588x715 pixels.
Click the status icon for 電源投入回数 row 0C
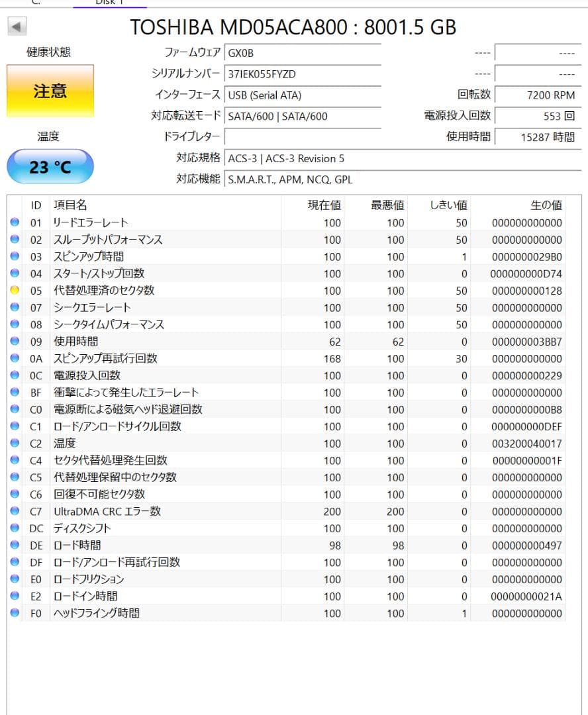pyautogui.click(x=15, y=375)
